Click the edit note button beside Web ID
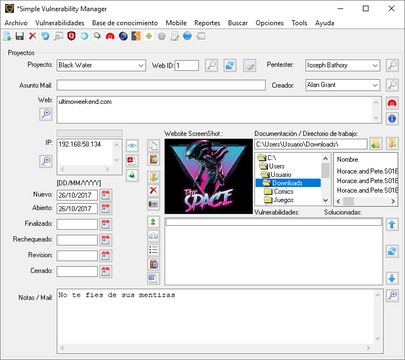 pyautogui.click(x=249, y=65)
